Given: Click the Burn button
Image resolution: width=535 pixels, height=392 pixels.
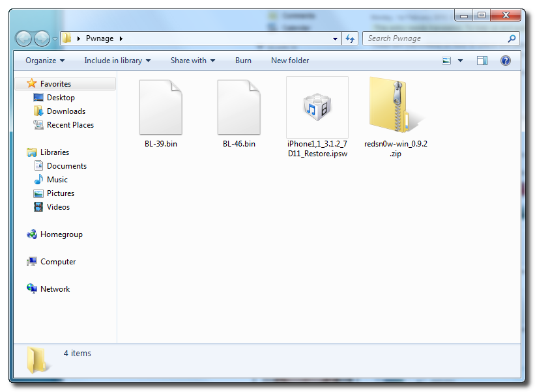Looking at the screenshot, I should pyautogui.click(x=243, y=61).
